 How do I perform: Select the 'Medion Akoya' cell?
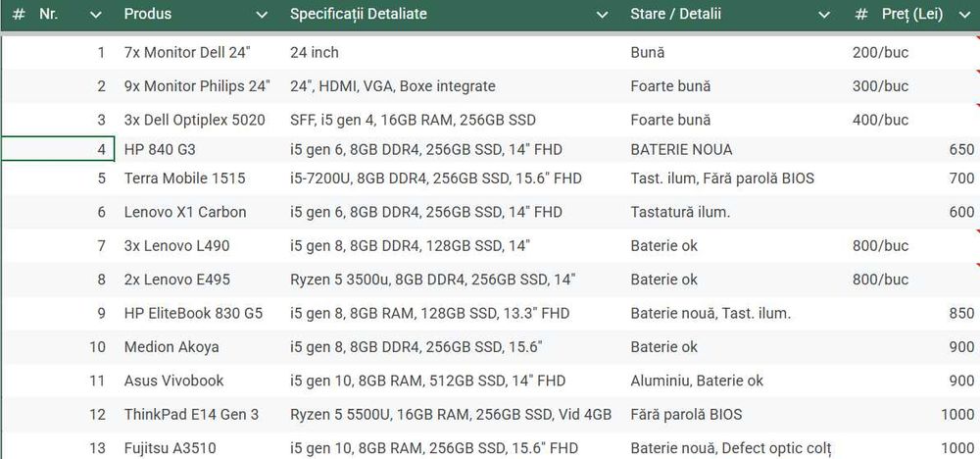coord(171,347)
